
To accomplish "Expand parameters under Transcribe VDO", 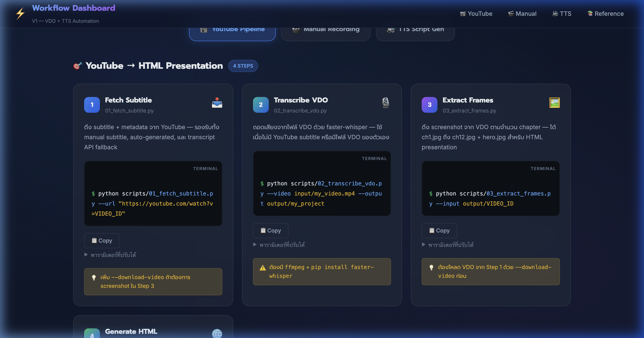I will (x=279, y=245).
